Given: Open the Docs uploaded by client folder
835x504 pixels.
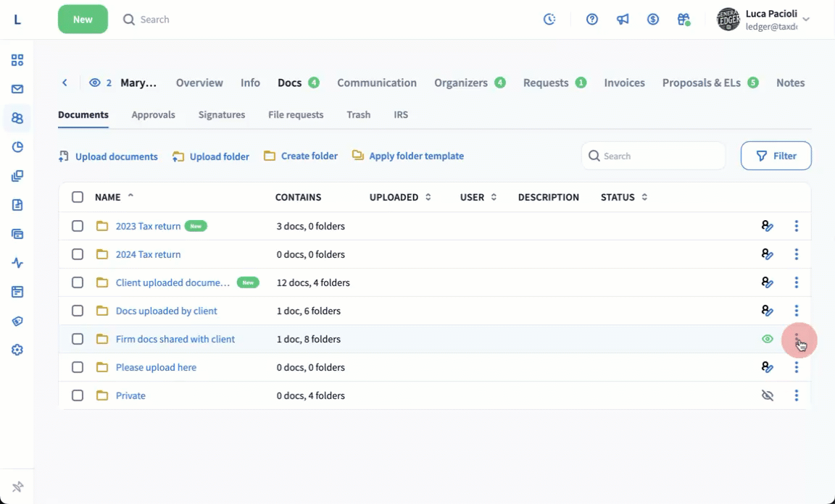Looking at the screenshot, I should click(x=167, y=311).
